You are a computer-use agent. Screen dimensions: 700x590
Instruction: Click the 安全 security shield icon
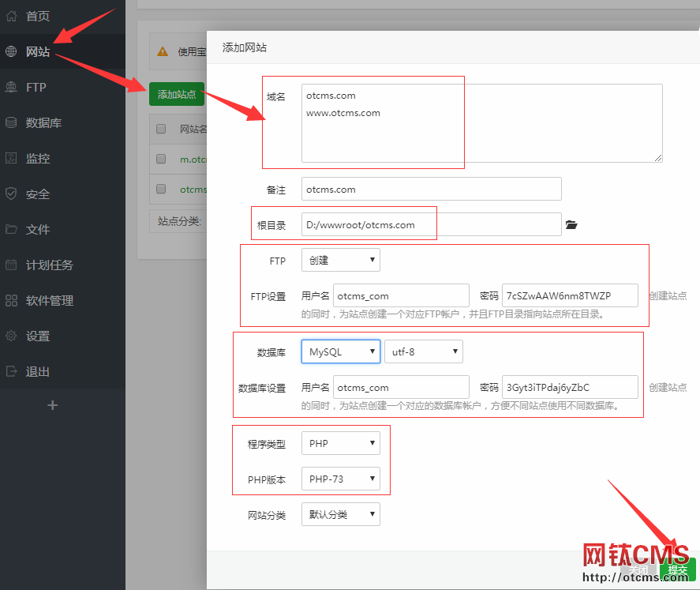tap(12, 194)
